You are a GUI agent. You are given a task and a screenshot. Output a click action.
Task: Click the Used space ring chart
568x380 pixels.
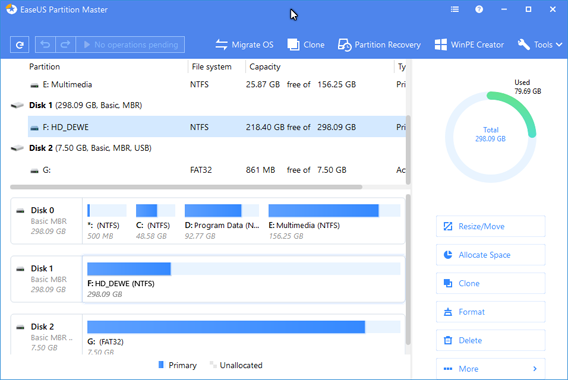click(x=491, y=137)
